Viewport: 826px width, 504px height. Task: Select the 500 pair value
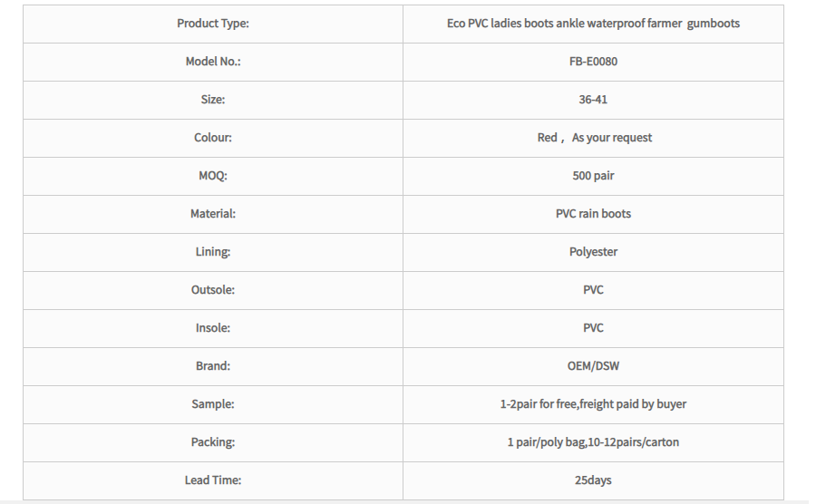[593, 176]
